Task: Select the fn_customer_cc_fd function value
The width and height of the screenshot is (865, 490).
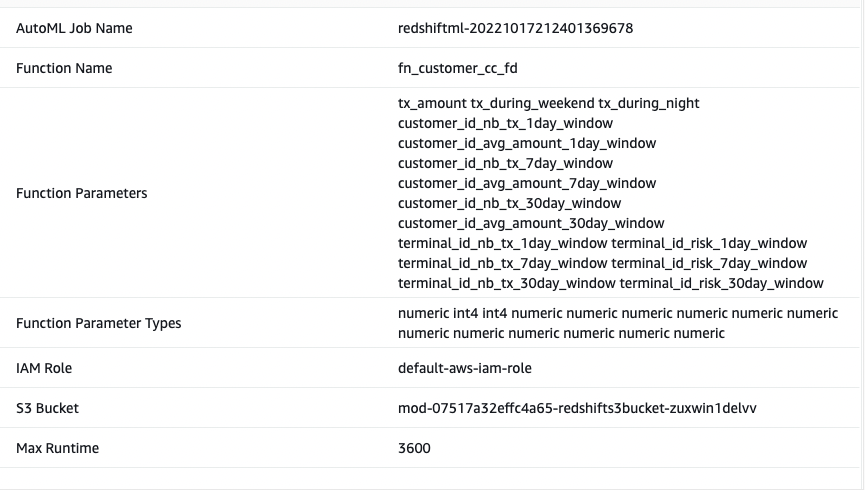Action: [457, 68]
